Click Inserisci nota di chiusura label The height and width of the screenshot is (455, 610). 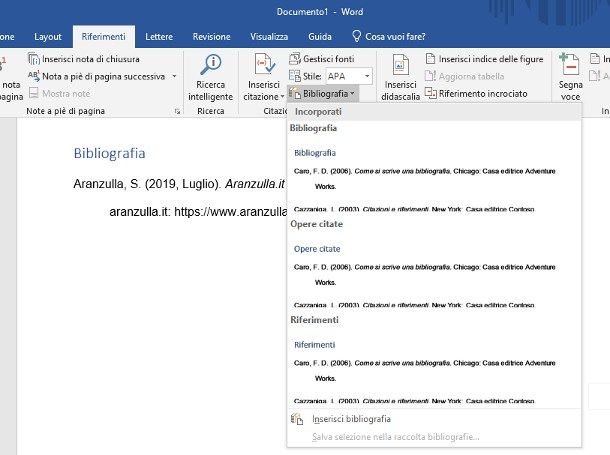coord(91,59)
